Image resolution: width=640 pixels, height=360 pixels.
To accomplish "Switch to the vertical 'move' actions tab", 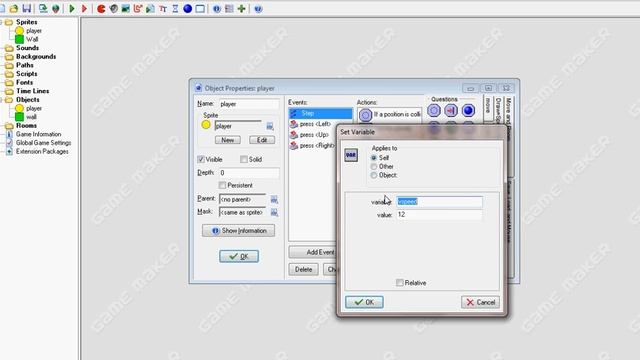I will pyautogui.click(x=488, y=107).
